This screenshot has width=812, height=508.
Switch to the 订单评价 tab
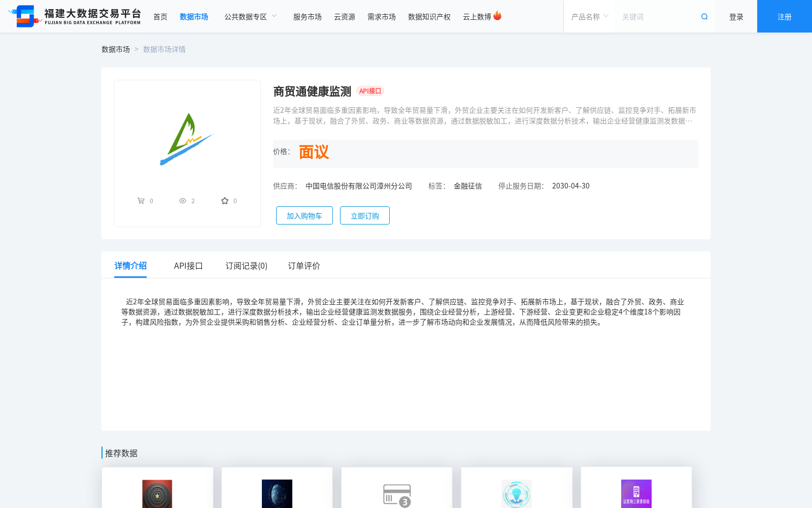(x=304, y=266)
